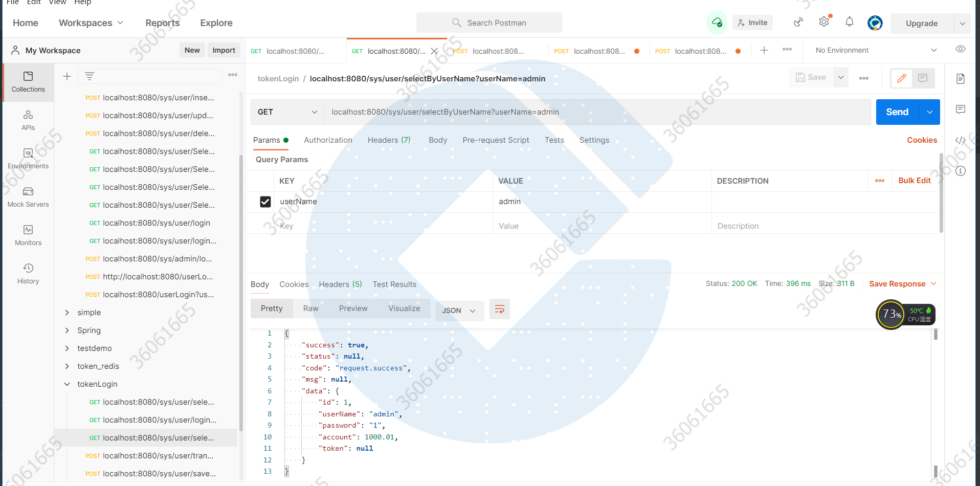980x486 pixels.
Task: Switch to comment mode icon
Action: click(923, 78)
